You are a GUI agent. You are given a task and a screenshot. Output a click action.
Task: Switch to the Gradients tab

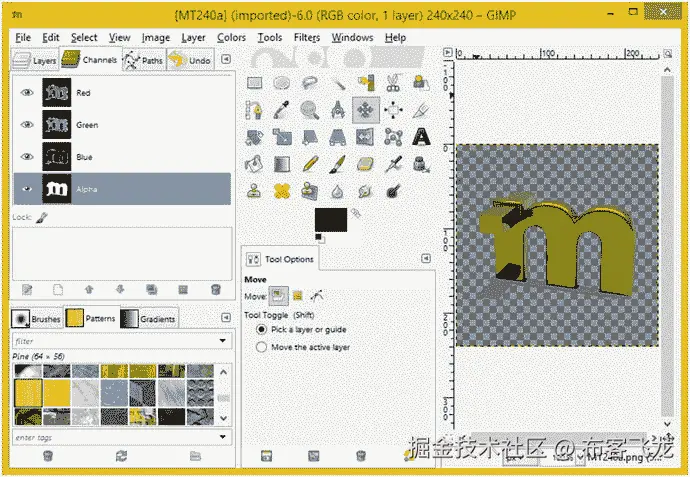pyautogui.click(x=149, y=319)
